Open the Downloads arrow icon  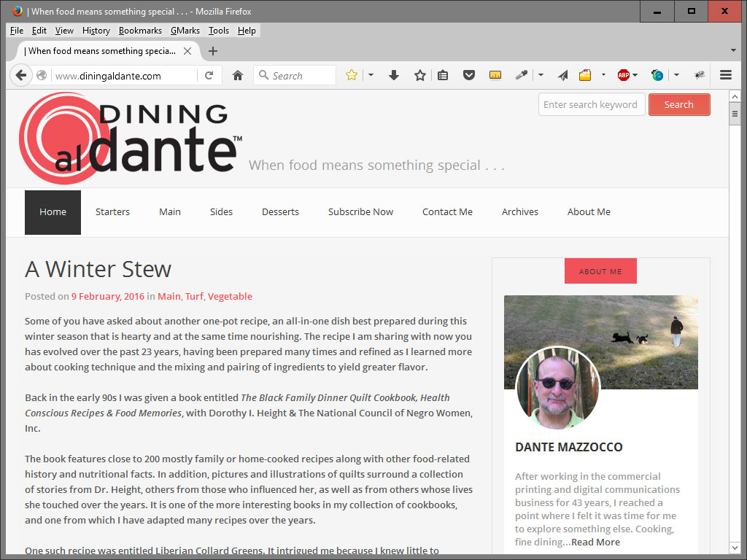point(393,75)
